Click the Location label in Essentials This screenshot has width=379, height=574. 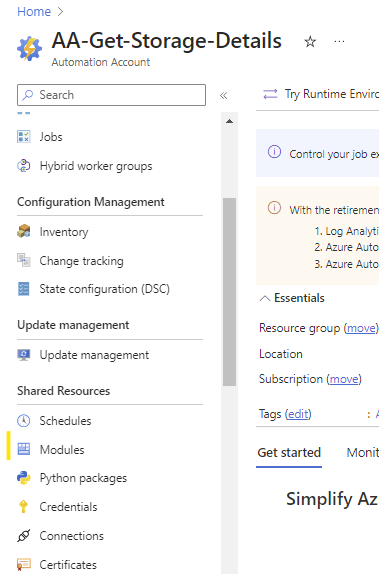pyautogui.click(x=280, y=354)
